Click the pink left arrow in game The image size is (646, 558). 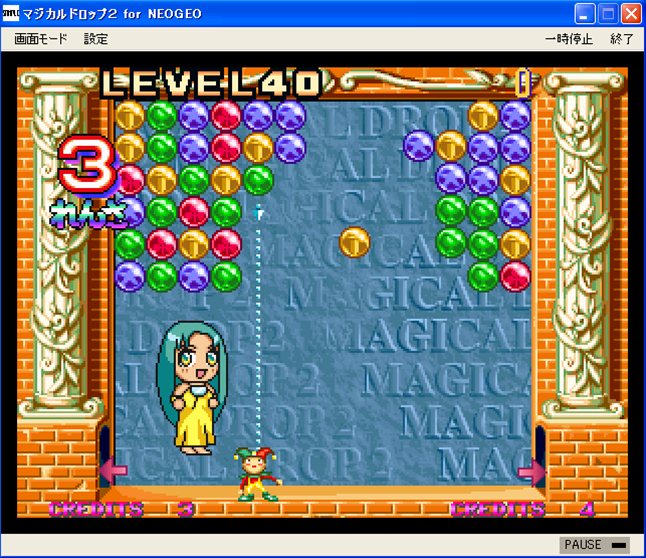point(113,471)
